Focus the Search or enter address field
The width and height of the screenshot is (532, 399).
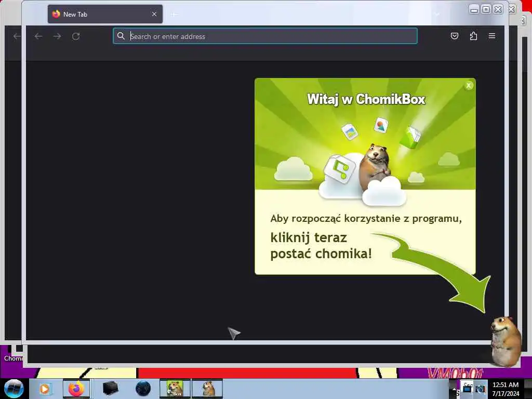(265, 36)
